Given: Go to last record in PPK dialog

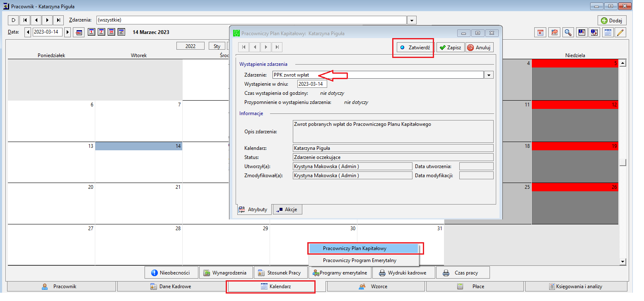Looking at the screenshot, I should (x=277, y=47).
